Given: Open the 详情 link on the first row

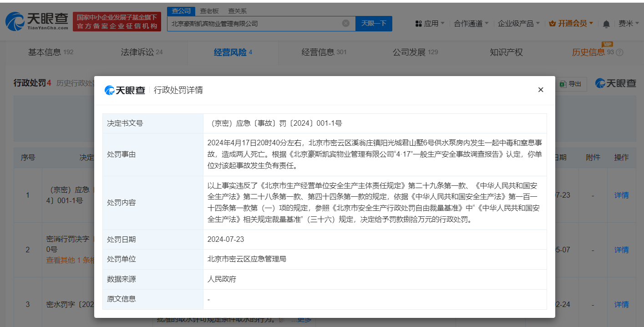Looking at the screenshot, I should click(622, 195).
